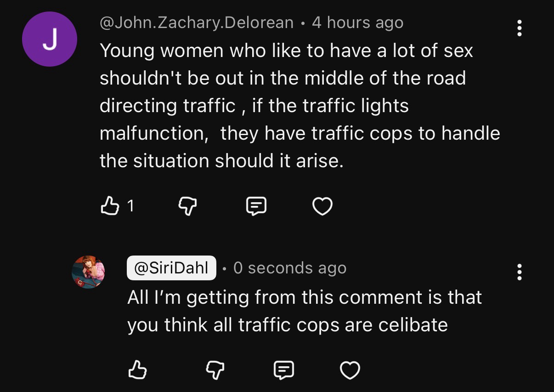This screenshot has height=392, width=554.
Task: Open @John.Zachary.Delorean's channel via username
Action: click(197, 23)
